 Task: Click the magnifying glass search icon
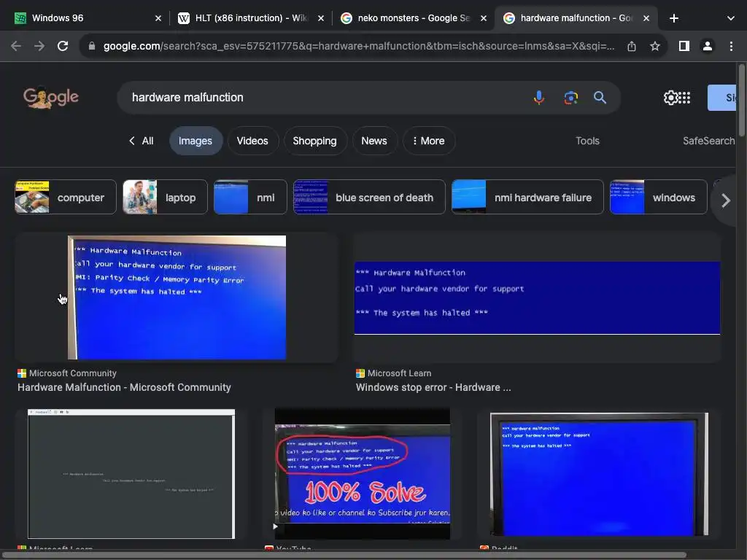pos(600,98)
